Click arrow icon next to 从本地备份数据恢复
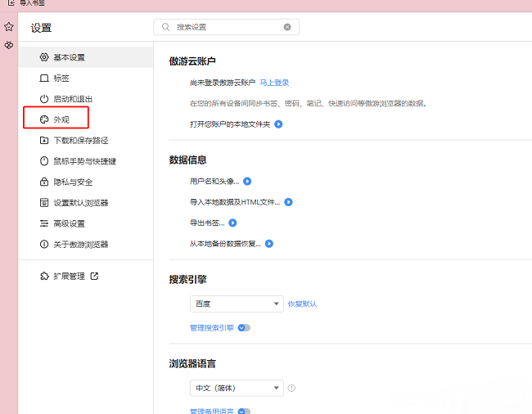Image resolution: width=532 pixels, height=414 pixels. (x=268, y=244)
